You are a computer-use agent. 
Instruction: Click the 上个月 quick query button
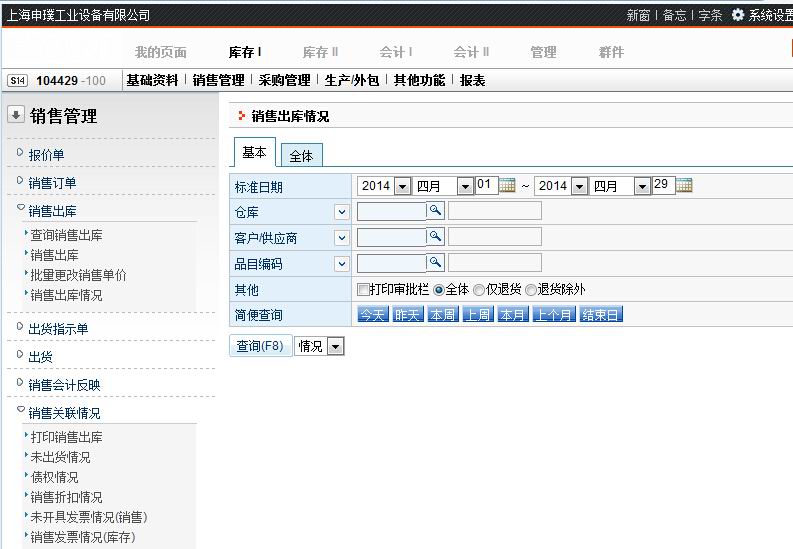click(553, 315)
